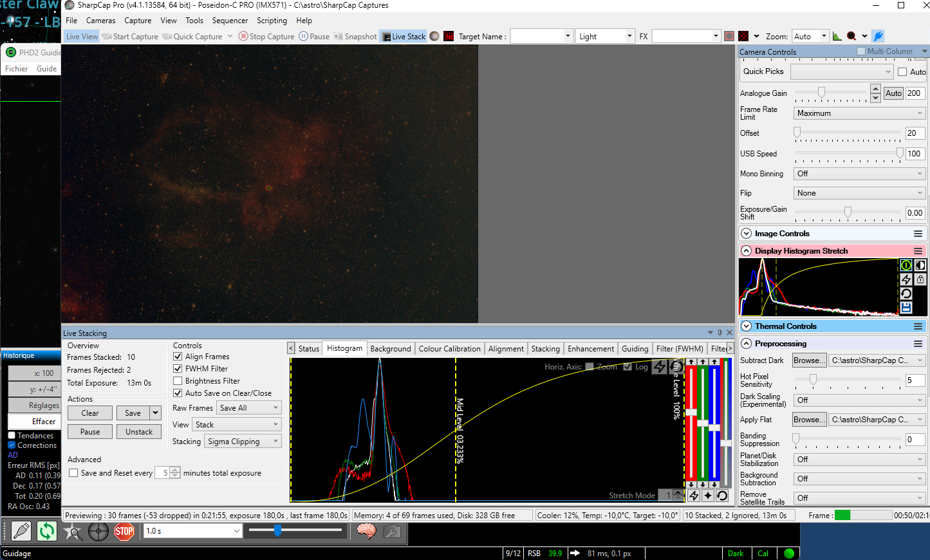The height and width of the screenshot is (560, 930).
Task: Open the Raw Frames Save All dropdown
Action: coord(249,407)
